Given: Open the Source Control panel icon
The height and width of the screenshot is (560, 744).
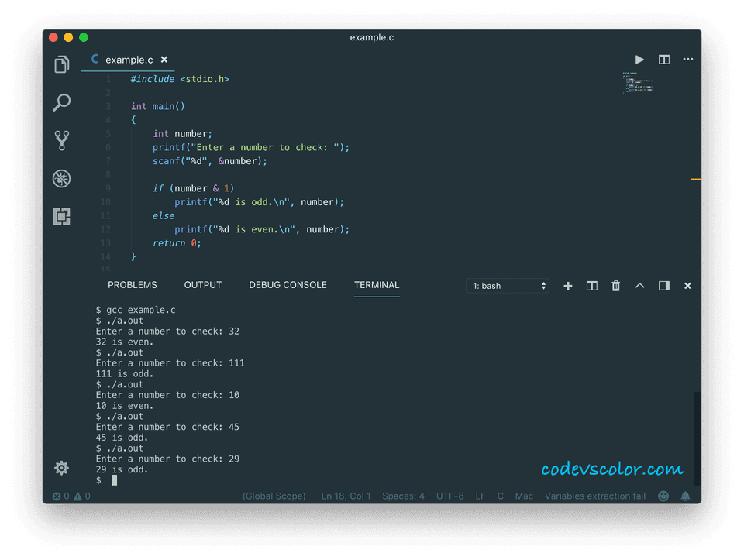Looking at the screenshot, I should [x=62, y=140].
